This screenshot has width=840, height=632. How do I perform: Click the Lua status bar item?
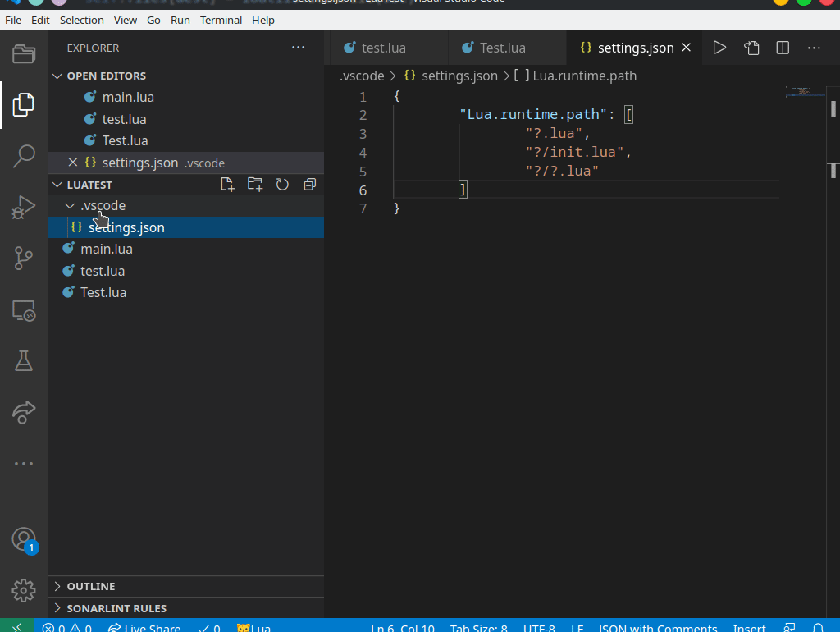tap(254, 627)
